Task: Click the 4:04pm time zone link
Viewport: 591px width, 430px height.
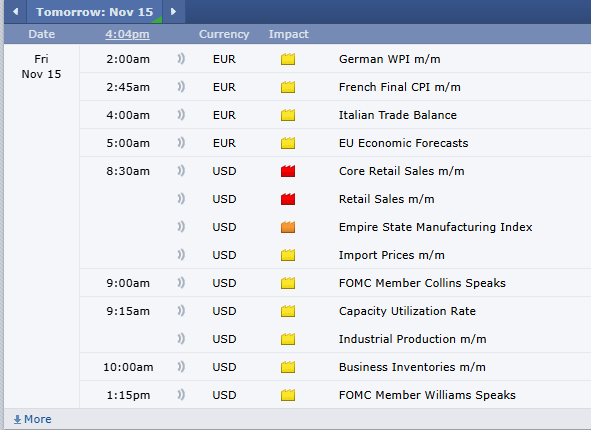Action: (127, 34)
